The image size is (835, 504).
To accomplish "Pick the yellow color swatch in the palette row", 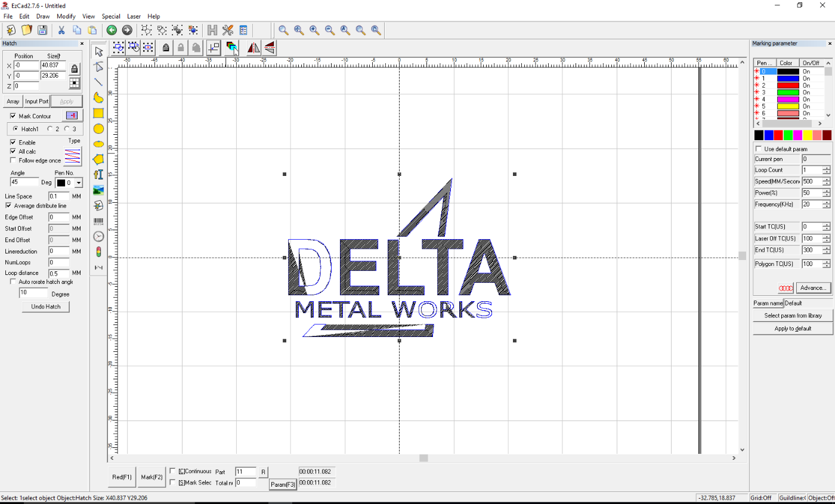I will coord(807,135).
